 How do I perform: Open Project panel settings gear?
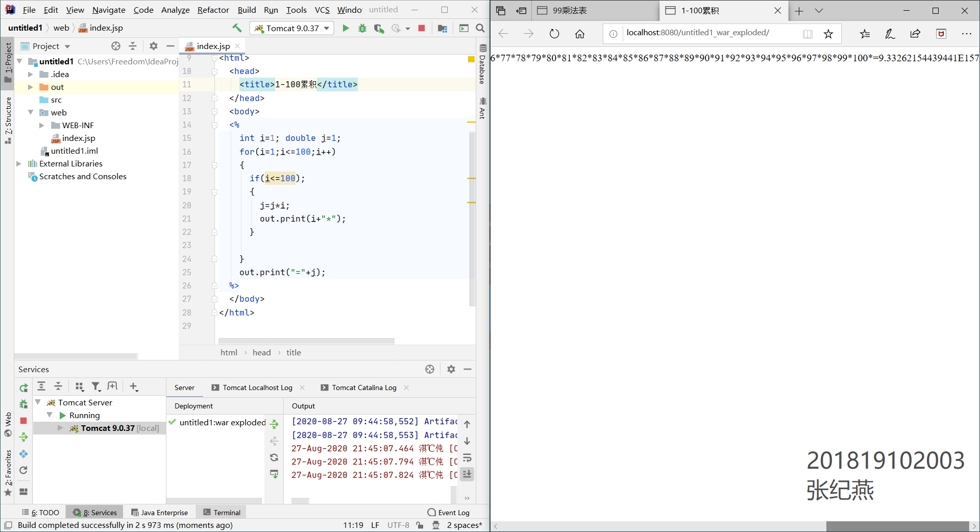tap(154, 46)
